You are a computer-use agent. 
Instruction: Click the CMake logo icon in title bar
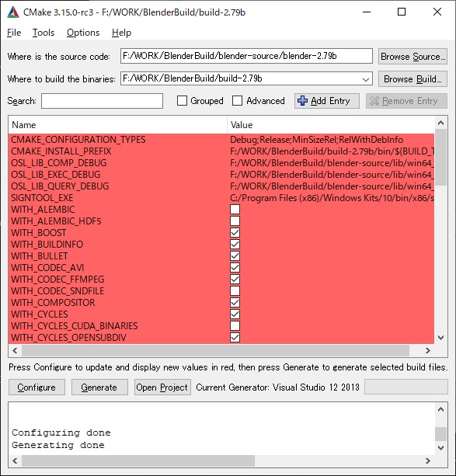point(13,12)
